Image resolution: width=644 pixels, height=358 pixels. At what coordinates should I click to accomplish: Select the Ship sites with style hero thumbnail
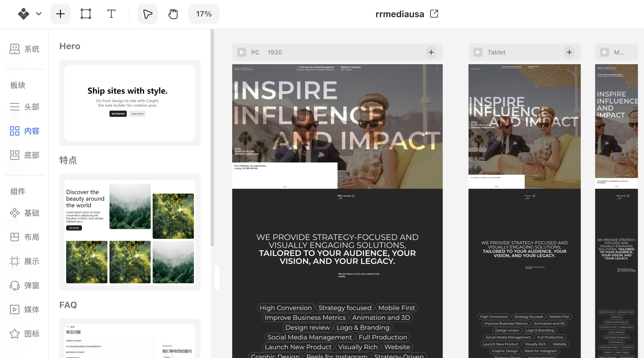point(129,103)
